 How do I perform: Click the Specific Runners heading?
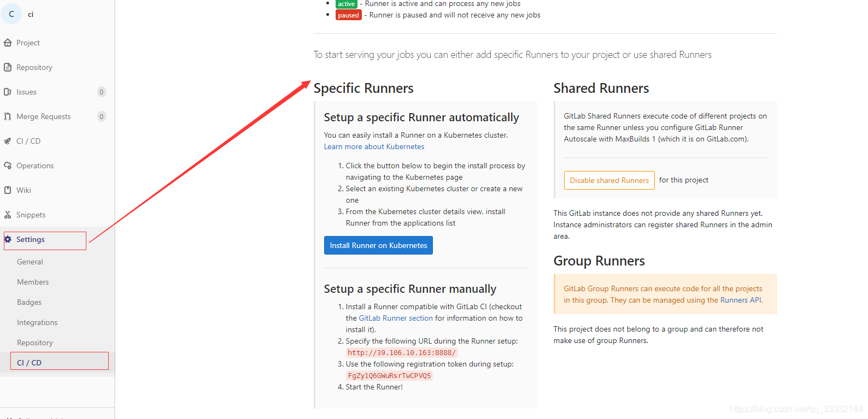click(x=363, y=88)
